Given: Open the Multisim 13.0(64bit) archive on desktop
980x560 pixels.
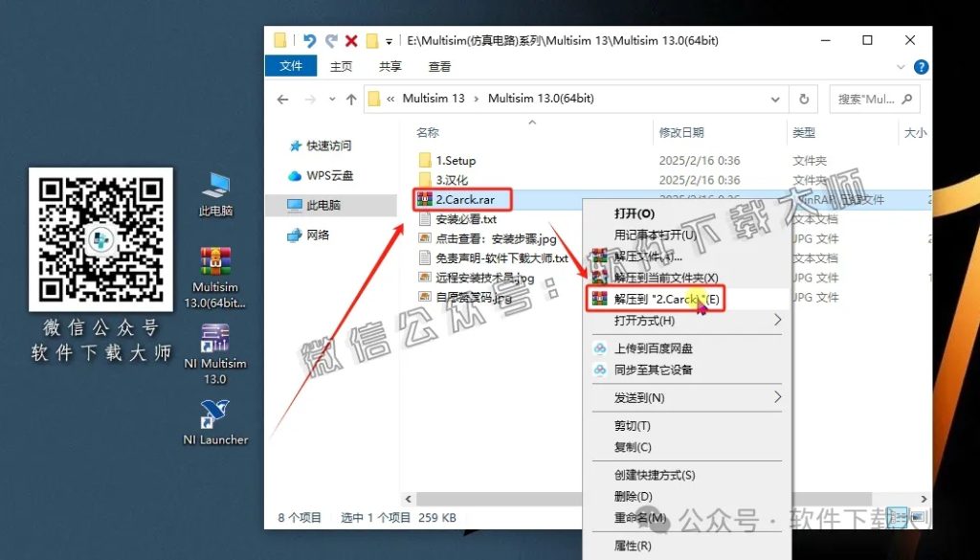Looking at the screenshot, I should pos(214,260).
